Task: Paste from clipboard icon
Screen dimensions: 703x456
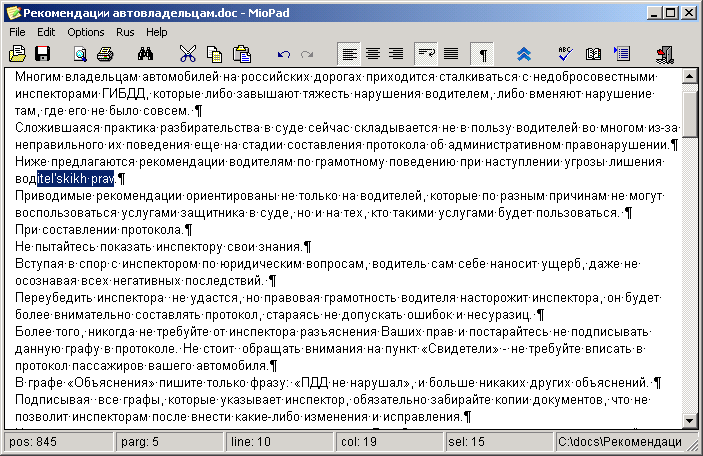Action: coord(242,54)
